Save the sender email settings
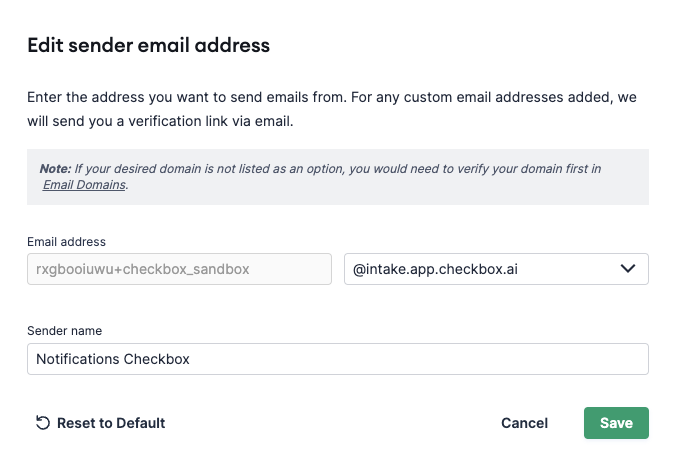This screenshot has width=679, height=468. coord(616,423)
